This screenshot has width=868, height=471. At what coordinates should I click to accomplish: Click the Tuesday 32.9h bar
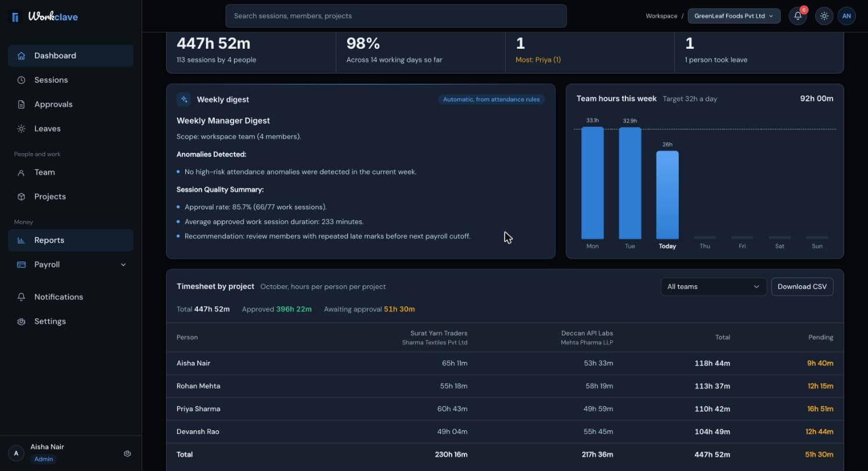coord(630,183)
